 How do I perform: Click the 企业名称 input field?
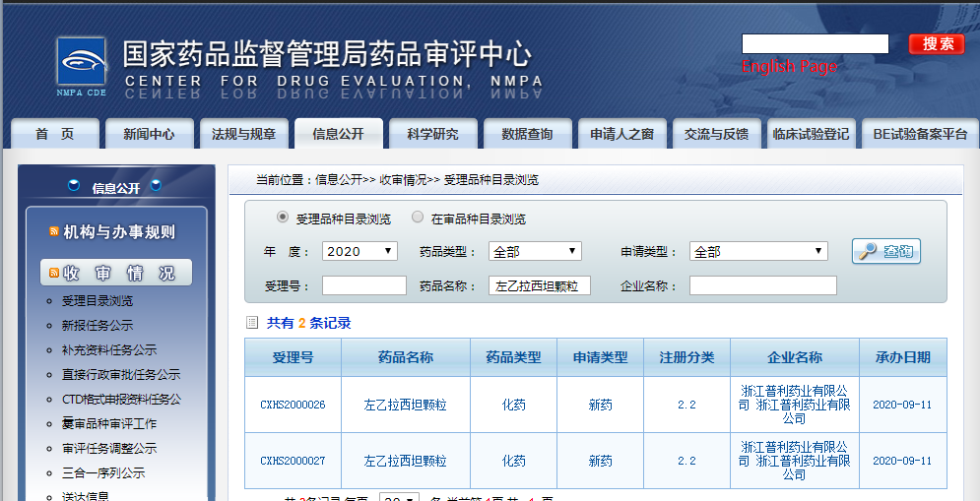[x=762, y=286]
